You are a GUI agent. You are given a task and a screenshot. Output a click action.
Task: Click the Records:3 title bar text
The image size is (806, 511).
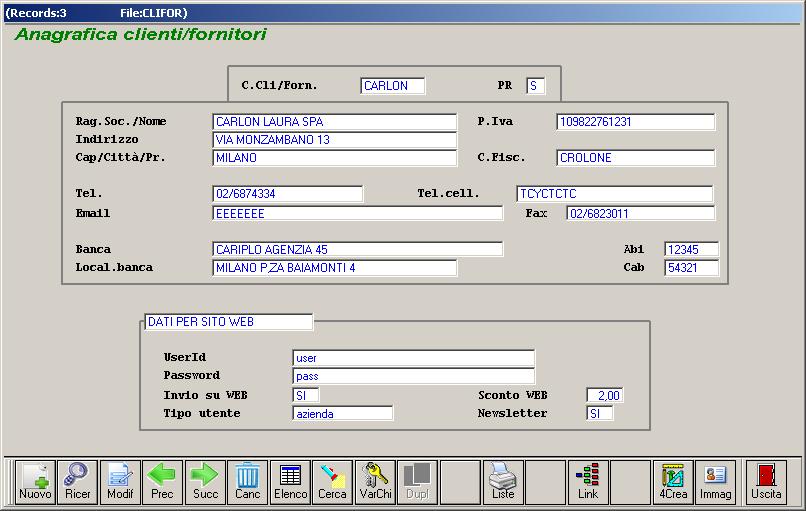click(x=36, y=13)
